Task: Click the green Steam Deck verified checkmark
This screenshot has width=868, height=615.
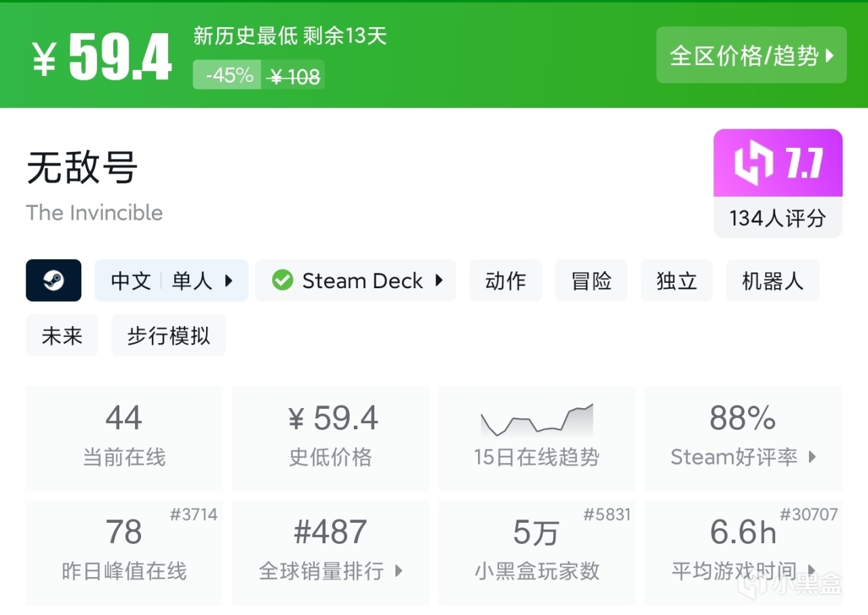Action: pos(282,280)
